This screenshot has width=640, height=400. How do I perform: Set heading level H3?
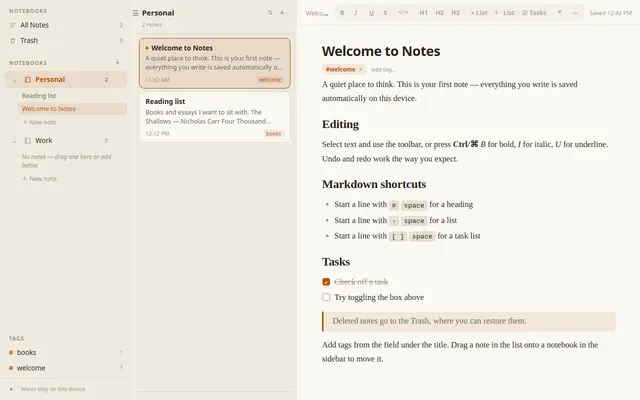pyautogui.click(x=455, y=13)
